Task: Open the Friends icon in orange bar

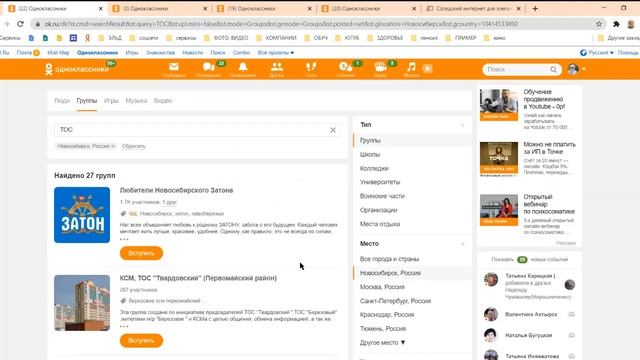Action: coord(277,67)
